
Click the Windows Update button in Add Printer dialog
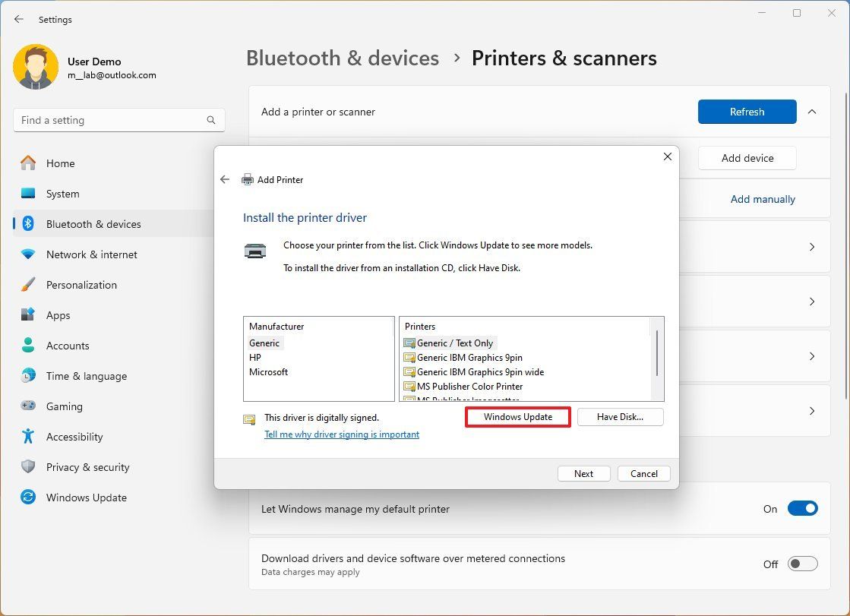[517, 416]
